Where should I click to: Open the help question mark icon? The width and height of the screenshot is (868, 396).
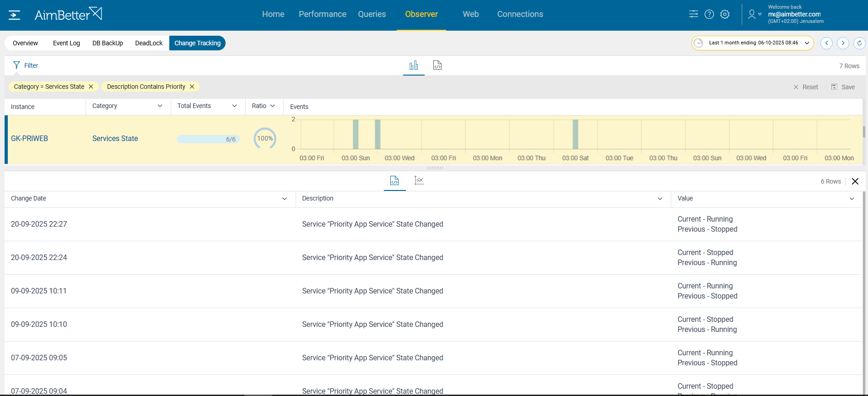tap(709, 14)
